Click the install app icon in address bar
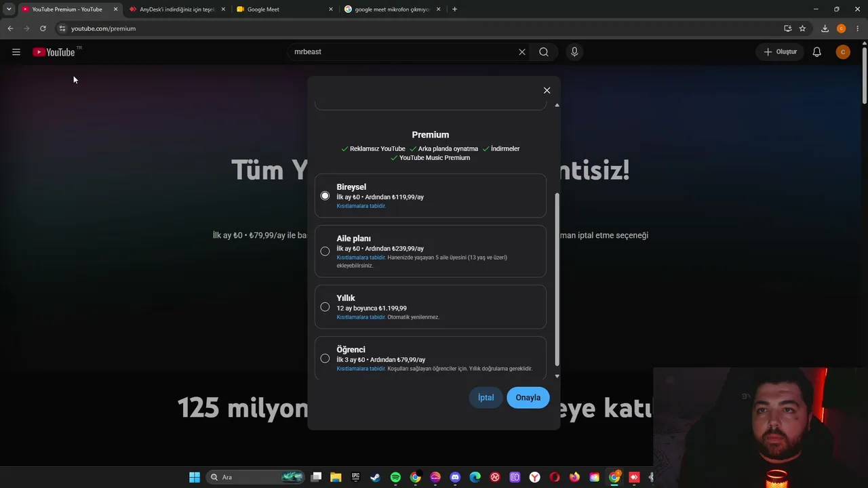The width and height of the screenshot is (868, 488). tap(787, 28)
